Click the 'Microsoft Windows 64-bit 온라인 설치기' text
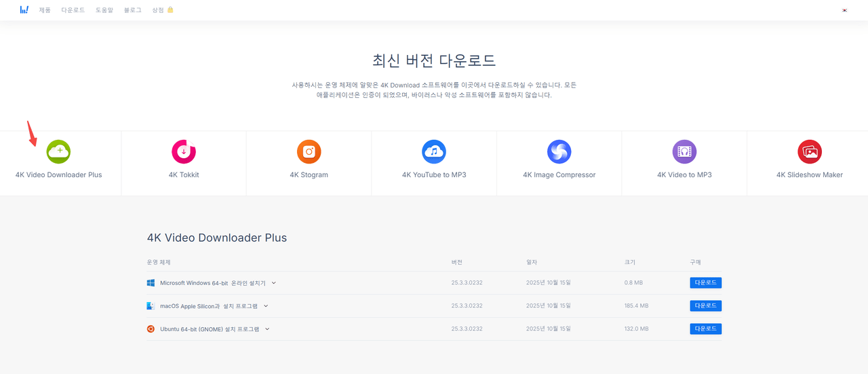Screen dimensions: 868x374 click(x=213, y=283)
